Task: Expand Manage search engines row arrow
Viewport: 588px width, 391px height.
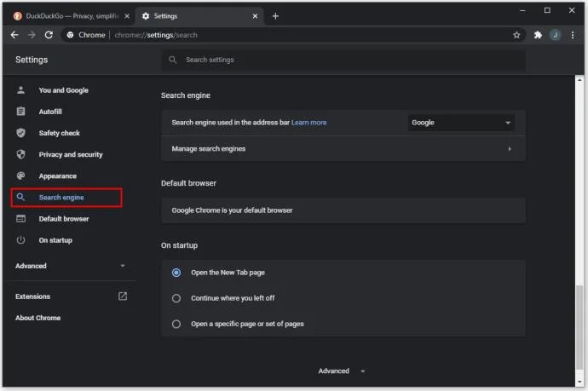Action: [x=510, y=149]
